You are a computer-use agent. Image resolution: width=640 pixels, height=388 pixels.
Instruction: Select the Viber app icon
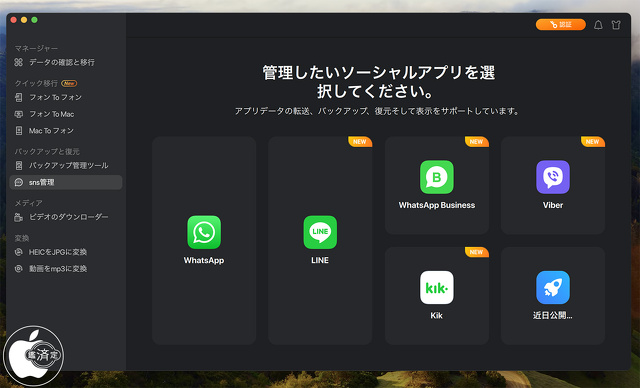[x=553, y=177]
